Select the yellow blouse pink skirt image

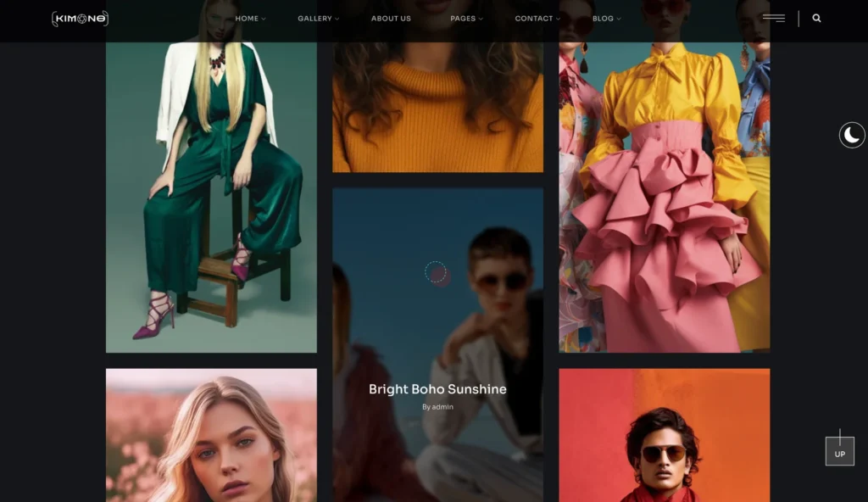click(664, 195)
